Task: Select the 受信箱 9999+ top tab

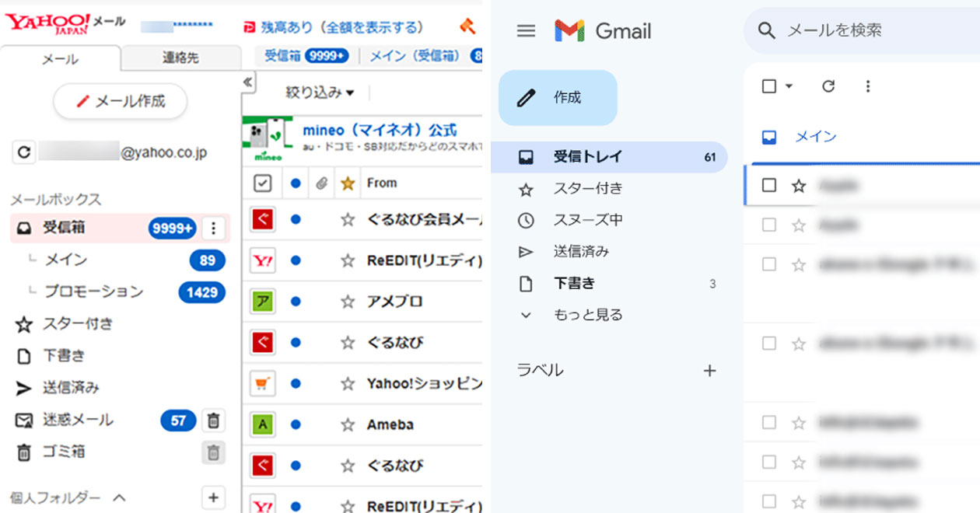Action: pos(306,56)
